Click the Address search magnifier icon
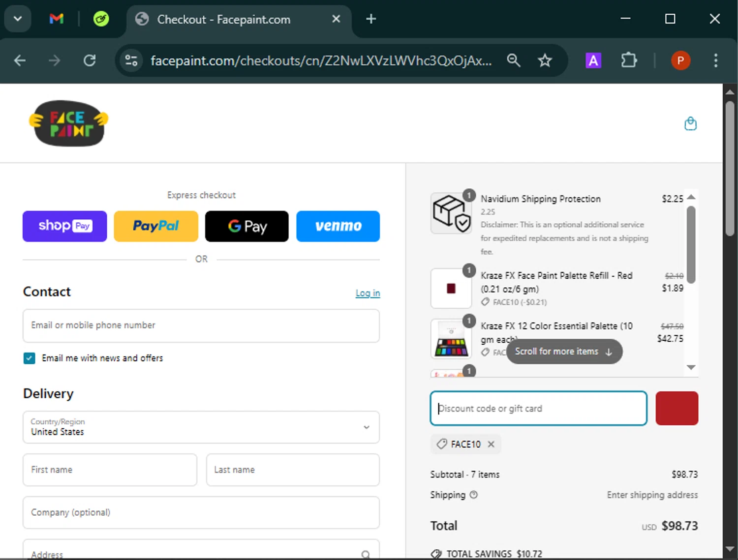Image resolution: width=738 pixels, height=560 pixels. tap(366, 555)
